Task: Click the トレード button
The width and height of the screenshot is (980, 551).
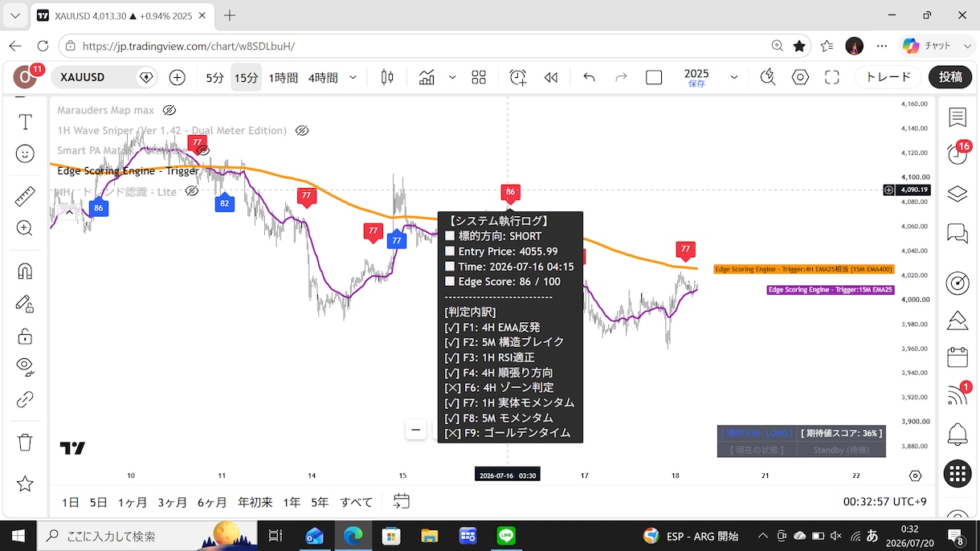Action: [888, 77]
